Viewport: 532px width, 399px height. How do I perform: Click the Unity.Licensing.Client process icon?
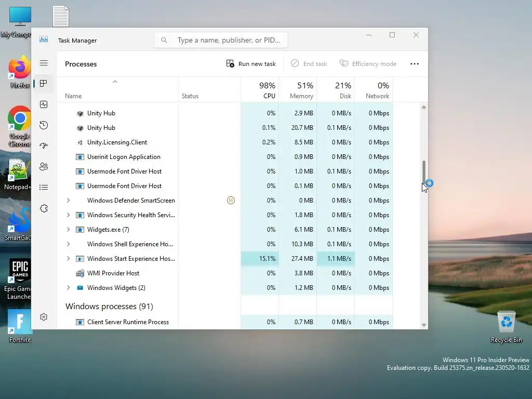coord(80,142)
